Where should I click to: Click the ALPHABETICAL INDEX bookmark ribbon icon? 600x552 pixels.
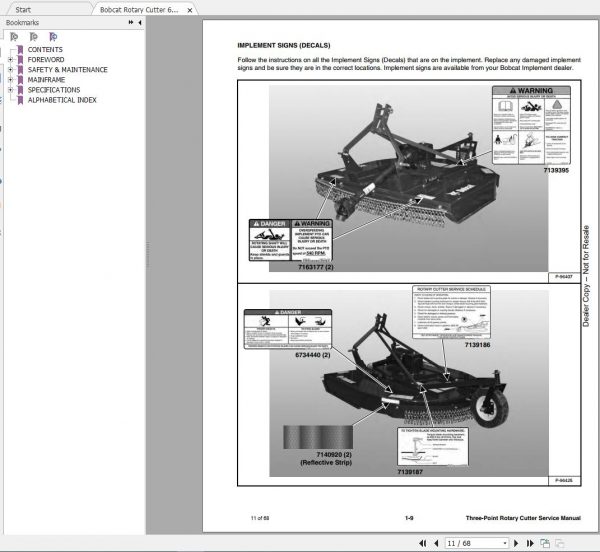tap(20, 100)
